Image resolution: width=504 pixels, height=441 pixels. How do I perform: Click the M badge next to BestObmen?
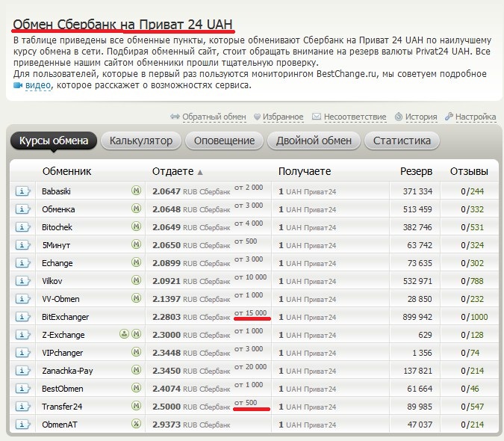pos(137,388)
